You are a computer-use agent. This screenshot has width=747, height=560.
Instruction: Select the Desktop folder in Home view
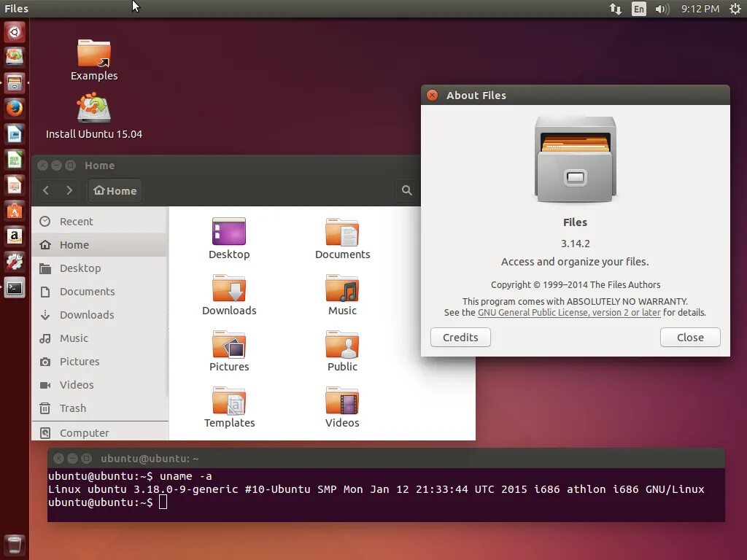[229, 238]
